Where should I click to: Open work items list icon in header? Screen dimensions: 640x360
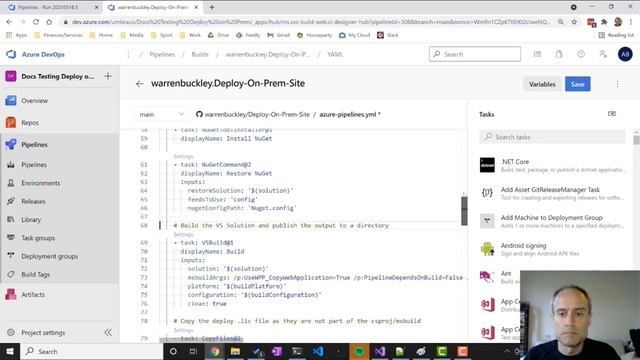537,54
